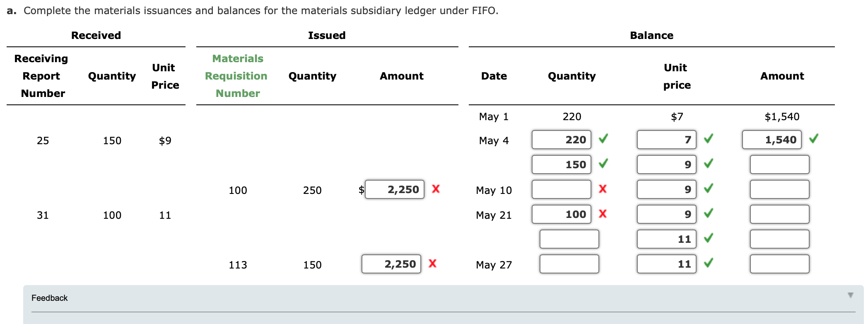Click the green checkmark next to unit price 11
Screen dimensions: 868x324
coord(708,239)
